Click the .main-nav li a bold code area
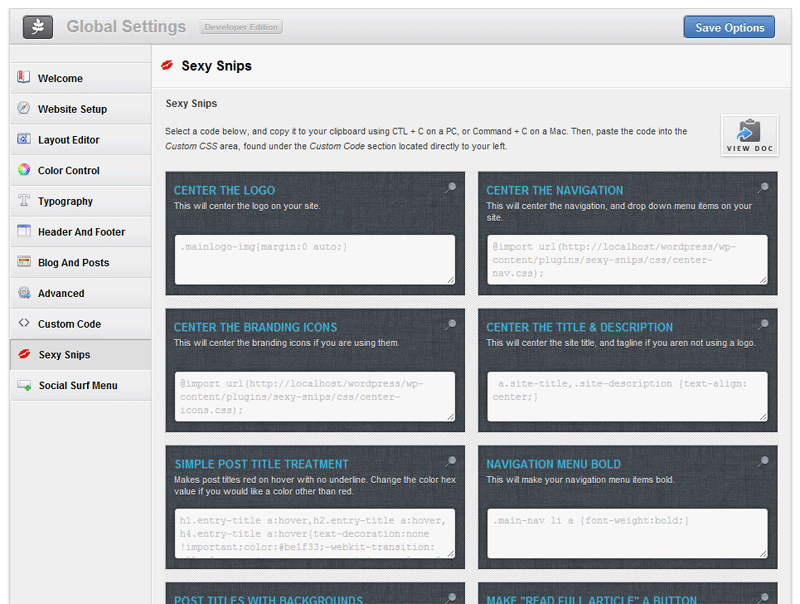The image size is (800, 604). tap(627, 534)
